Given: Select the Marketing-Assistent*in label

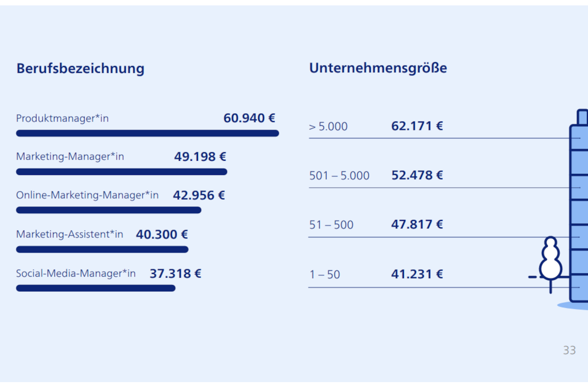Looking at the screenshot, I should tap(70, 235).
